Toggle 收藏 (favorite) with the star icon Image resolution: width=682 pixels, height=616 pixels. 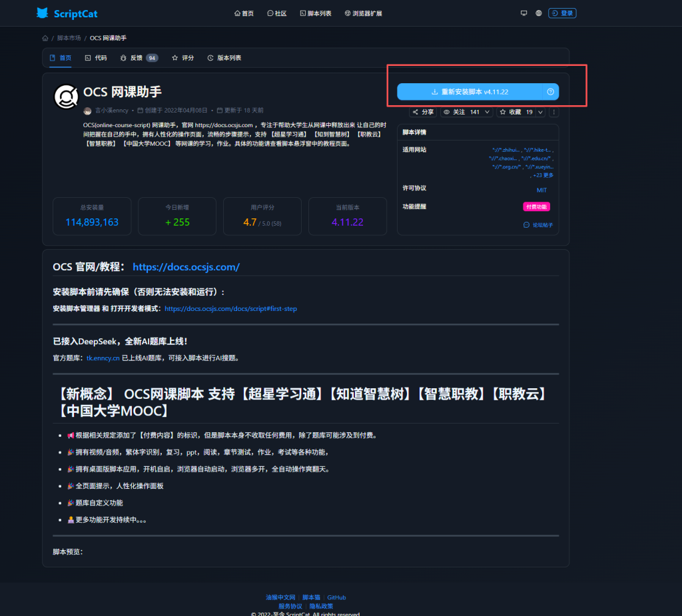click(x=511, y=113)
